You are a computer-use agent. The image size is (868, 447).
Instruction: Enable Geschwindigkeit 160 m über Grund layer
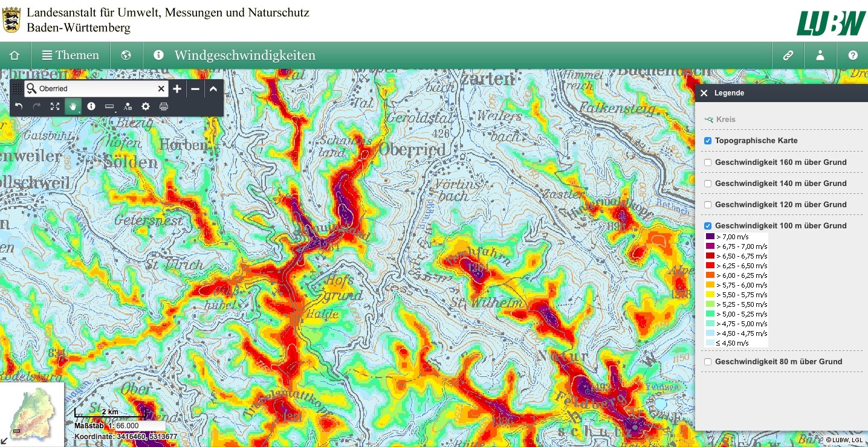click(x=707, y=162)
